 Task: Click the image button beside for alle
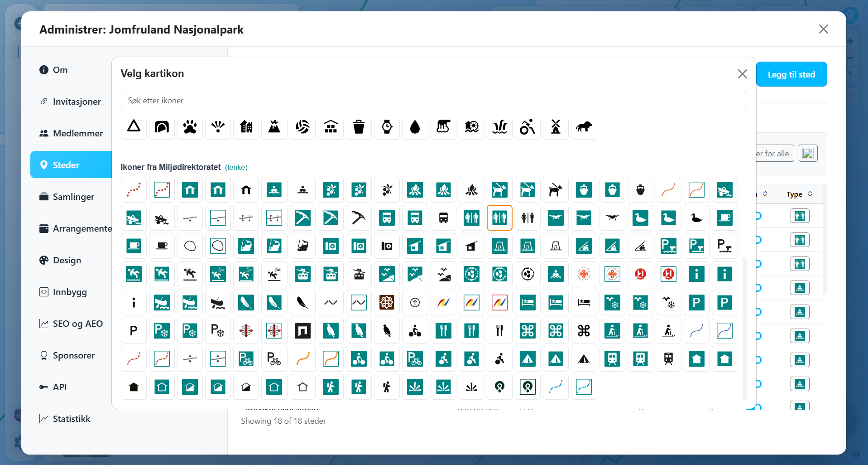(808, 154)
